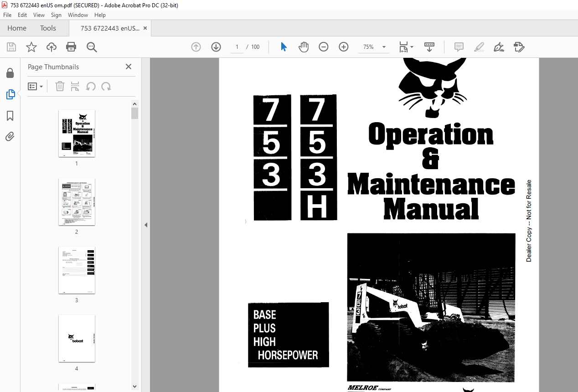
Task: Activate the Hand pan tool
Action: (304, 47)
